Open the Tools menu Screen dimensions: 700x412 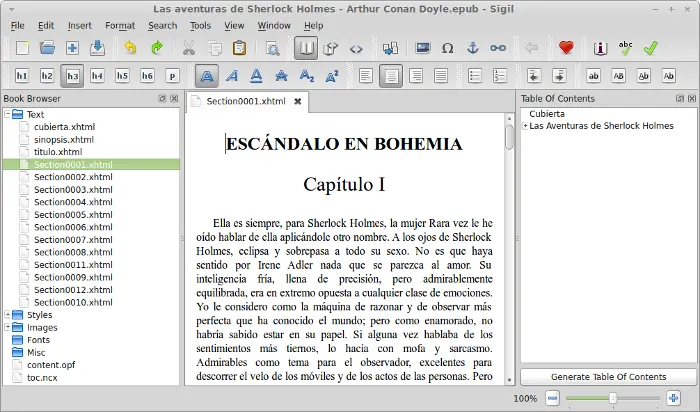point(200,25)
